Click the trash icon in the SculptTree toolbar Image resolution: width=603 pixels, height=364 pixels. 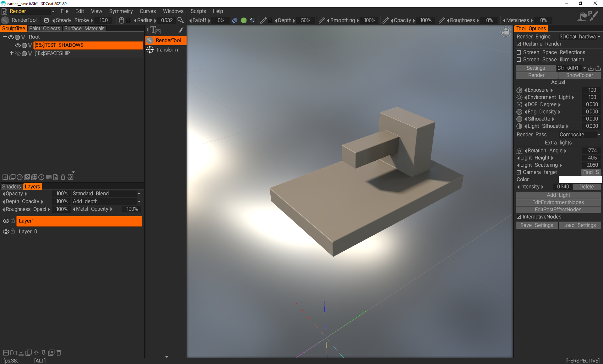[x=62, y=177]
